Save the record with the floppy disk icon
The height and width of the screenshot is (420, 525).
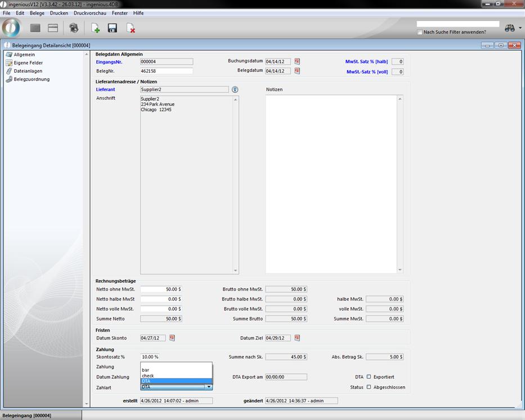(113, 28)
